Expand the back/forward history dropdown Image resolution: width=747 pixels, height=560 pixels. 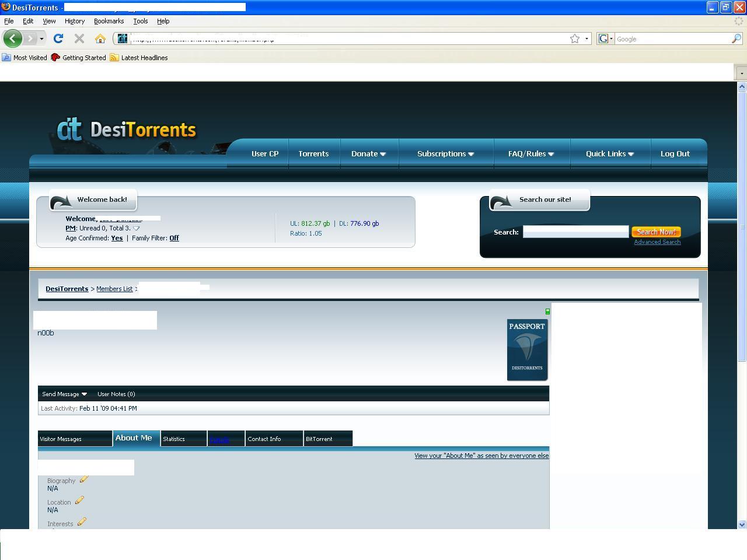coord(41,38)
